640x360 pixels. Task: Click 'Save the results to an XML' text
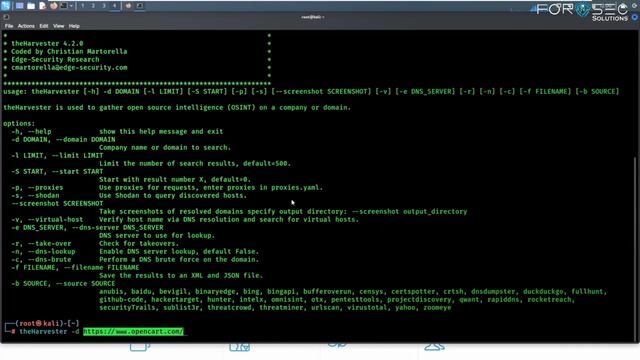point(181,276)
